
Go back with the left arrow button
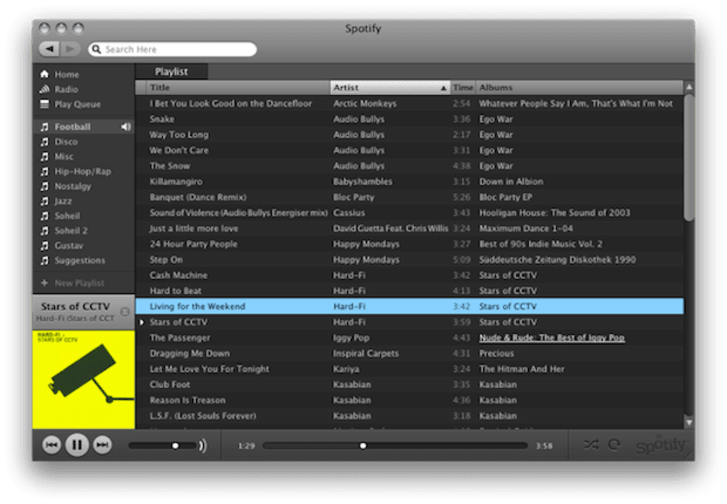click(49, 49)
